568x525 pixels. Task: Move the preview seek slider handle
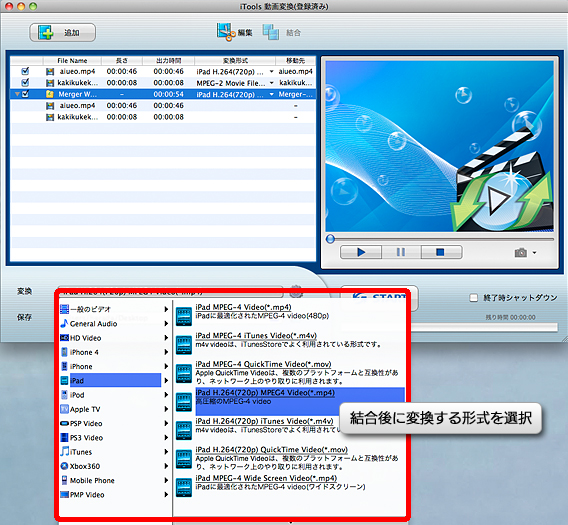tap(330, 239)
